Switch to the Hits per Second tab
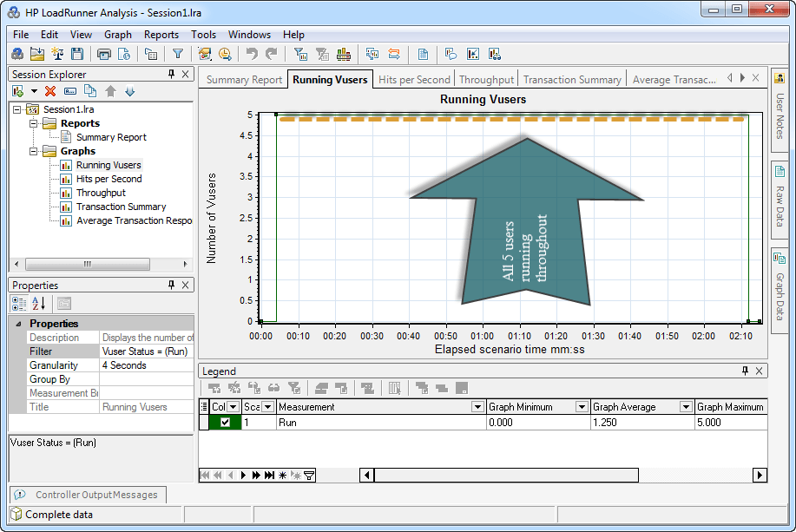796x532 pixels. click(x=414, y=79)
